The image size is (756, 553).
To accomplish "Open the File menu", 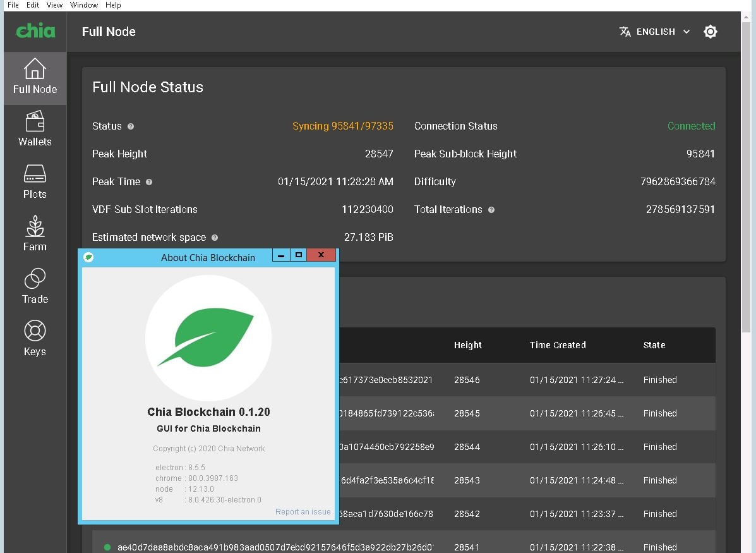I will [x=13, y=5].
